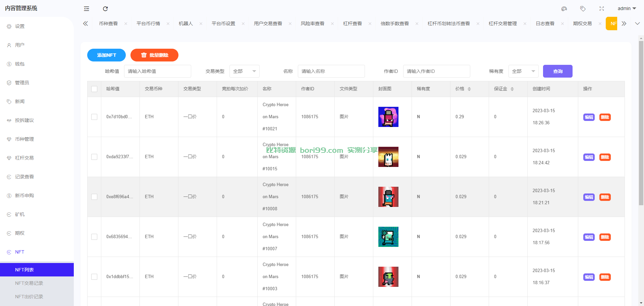Screen dimensions: 644x306
Task: Toggle the select-all checkbox in table header
Action: click(x=94, y=89)
